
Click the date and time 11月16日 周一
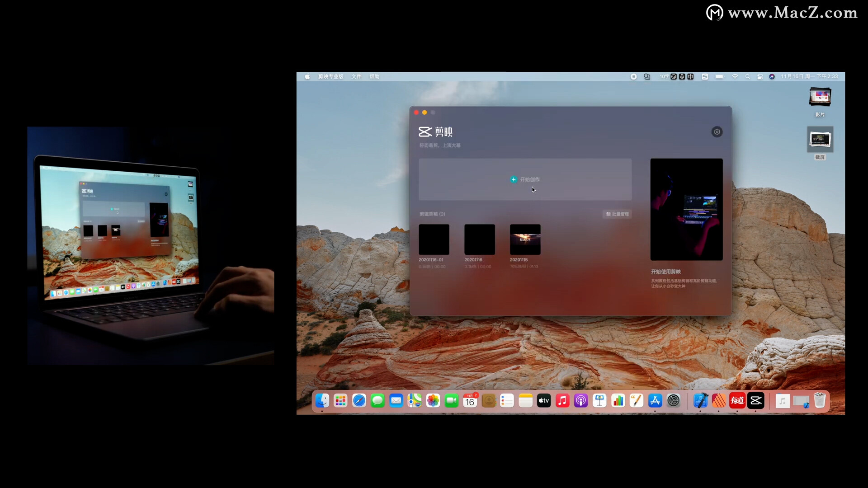809,77
